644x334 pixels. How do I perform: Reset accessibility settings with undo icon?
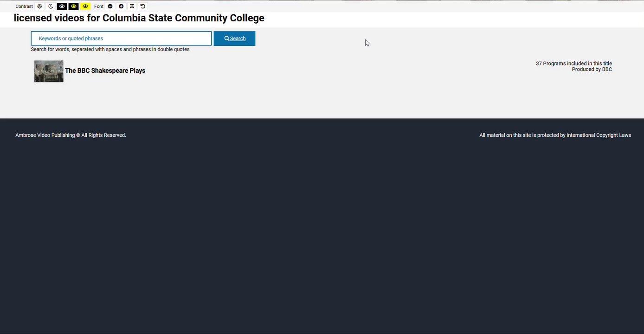143,6
